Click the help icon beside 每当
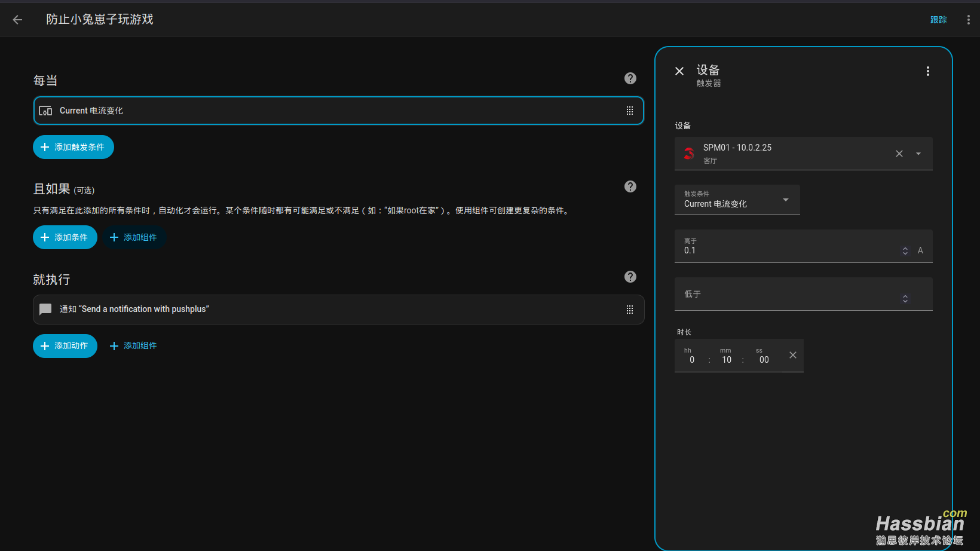Image resolution: width=980 pixels, height=551 pixels. point(630,78)
